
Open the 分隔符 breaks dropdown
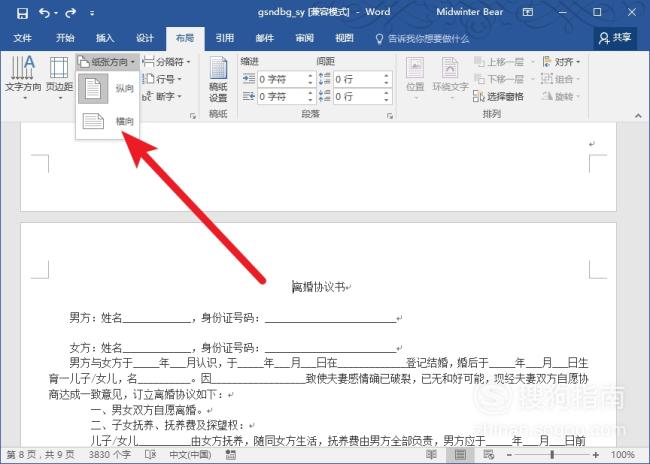[166, 62]
